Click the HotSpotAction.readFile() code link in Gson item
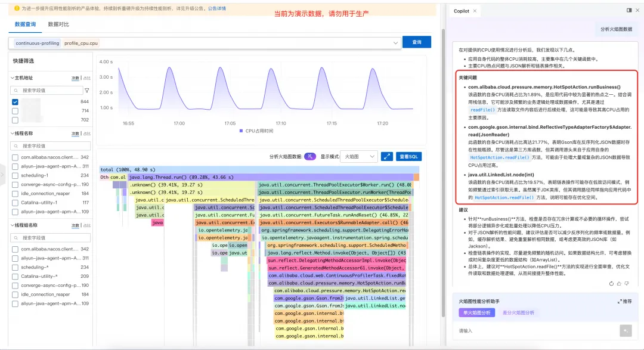This screenshot has width=644, height=350. pos(500,157)
